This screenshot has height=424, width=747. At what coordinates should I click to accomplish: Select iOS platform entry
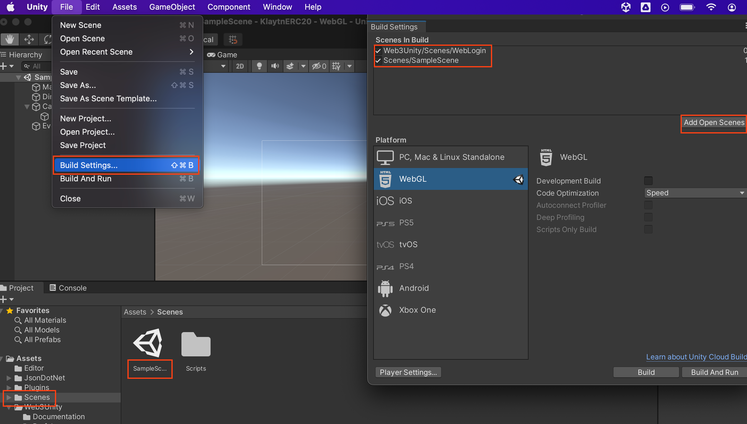click(x=451, y=201)
